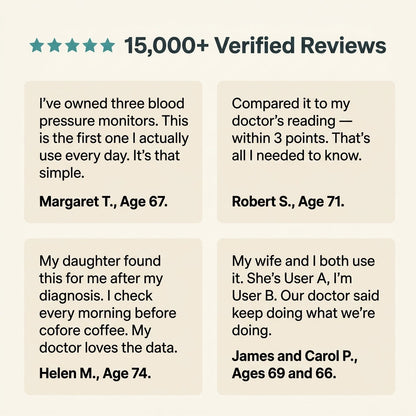The width and height of the screenshot is (416, 416).
Task: Click 'Ages 69 and 66' text
Action: [x=284, y=373]
